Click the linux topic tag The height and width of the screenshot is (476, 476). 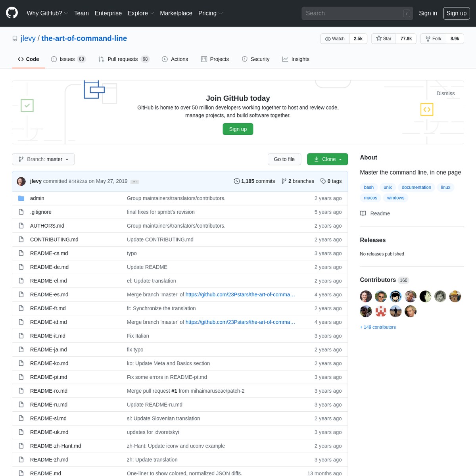click(x=446, y=187)
